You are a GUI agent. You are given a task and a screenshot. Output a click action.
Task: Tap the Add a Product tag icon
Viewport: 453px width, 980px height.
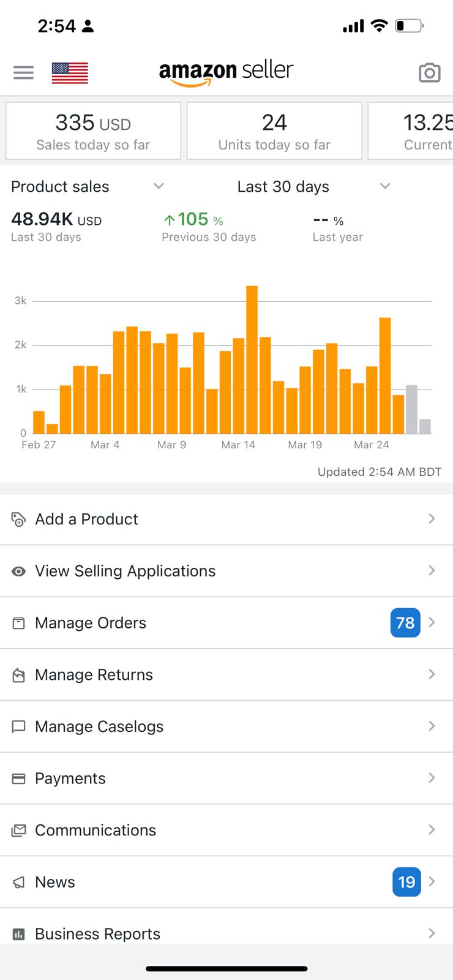pos(19,519)
